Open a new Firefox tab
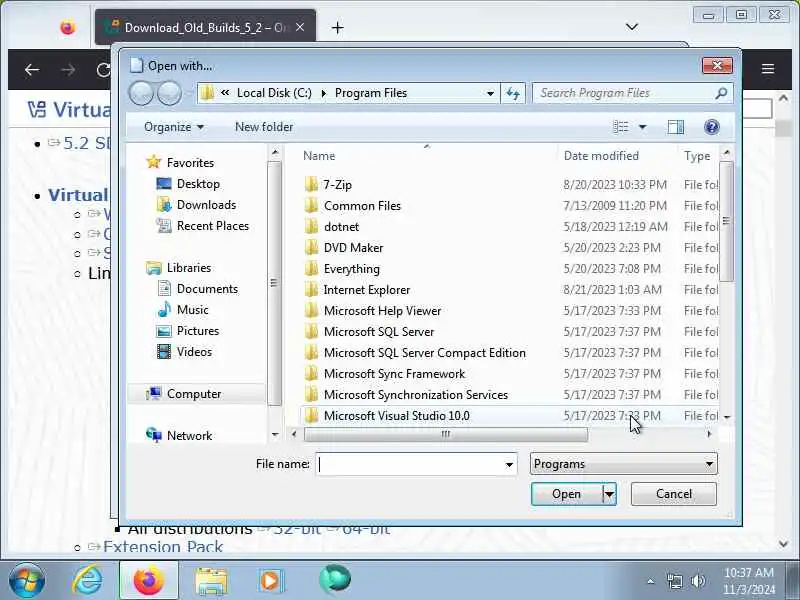The height and width of the screenshot is (600, 800). pos(337,28)
